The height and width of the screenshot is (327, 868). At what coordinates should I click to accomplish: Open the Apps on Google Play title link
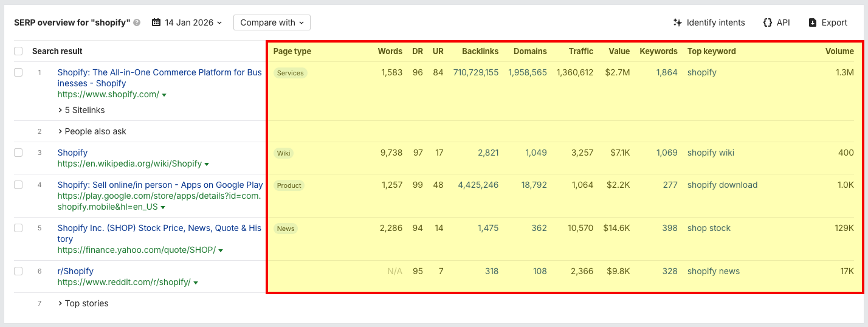tap(160, 185)
